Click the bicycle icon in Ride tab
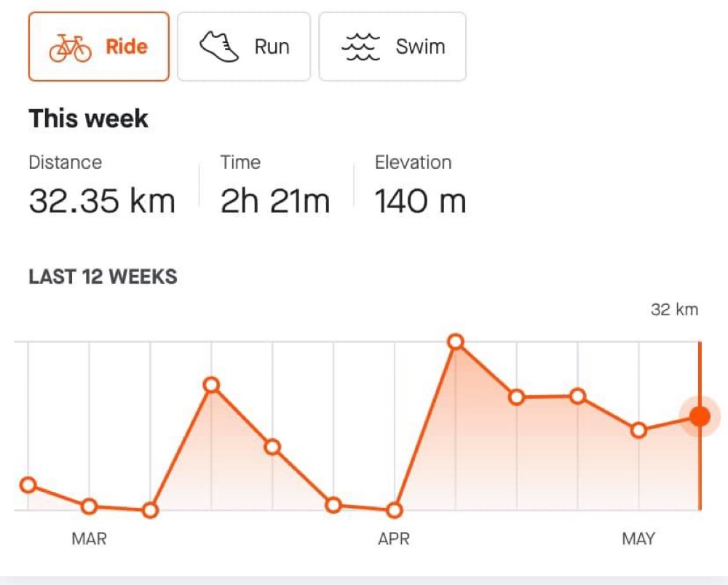This screenshot has width=728, height=585. (x=71, y=47)
